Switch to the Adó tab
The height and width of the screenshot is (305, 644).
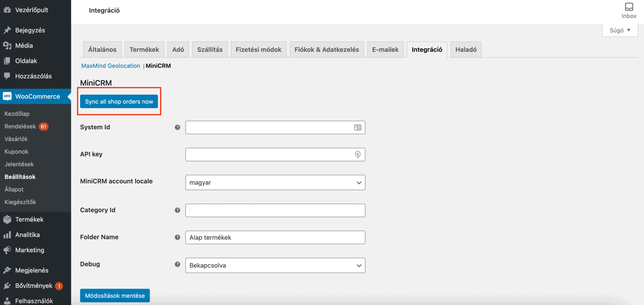178,50
